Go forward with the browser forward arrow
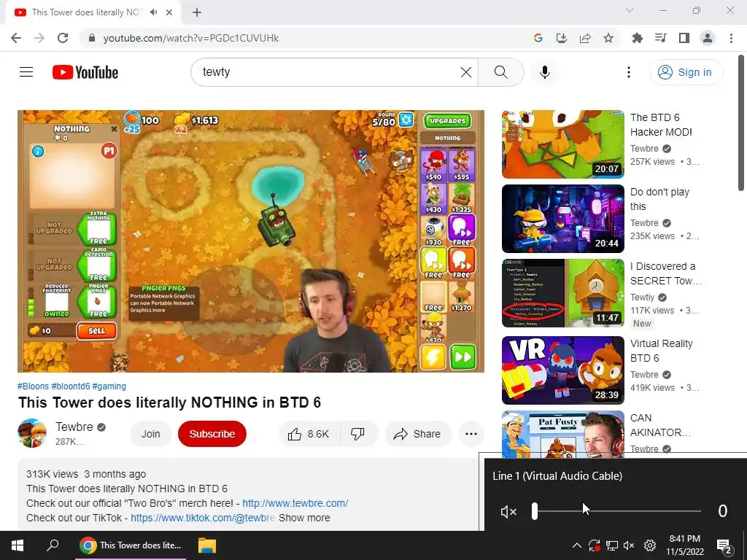The height and width of the screenshot is (560, 747). pyautogui.click(x=39, y=38)
